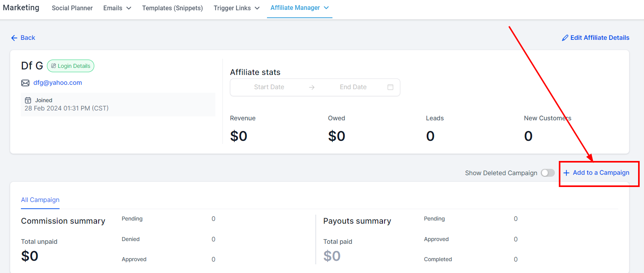
Task: Click the calendar icon next to Joined
Action: click(x=28, y=100)
